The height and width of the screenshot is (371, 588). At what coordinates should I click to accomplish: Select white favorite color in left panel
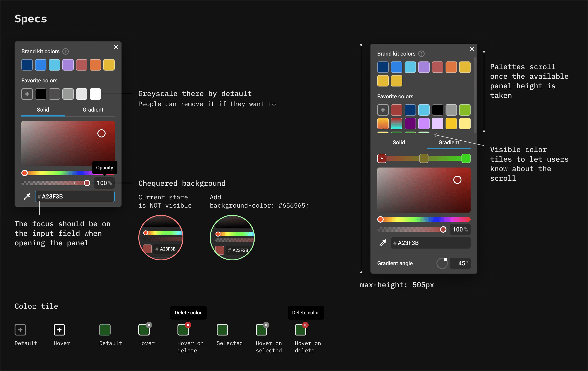95,94
